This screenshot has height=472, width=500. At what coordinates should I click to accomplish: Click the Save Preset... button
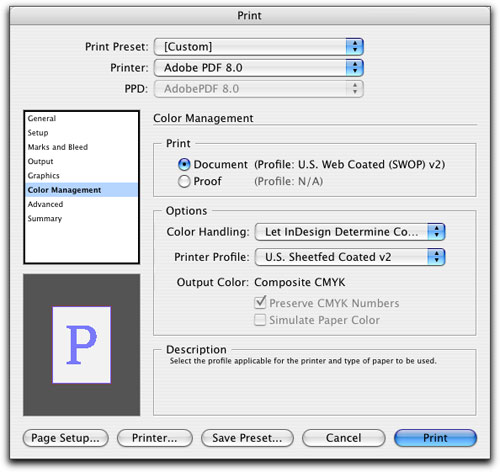coord(247,438)
